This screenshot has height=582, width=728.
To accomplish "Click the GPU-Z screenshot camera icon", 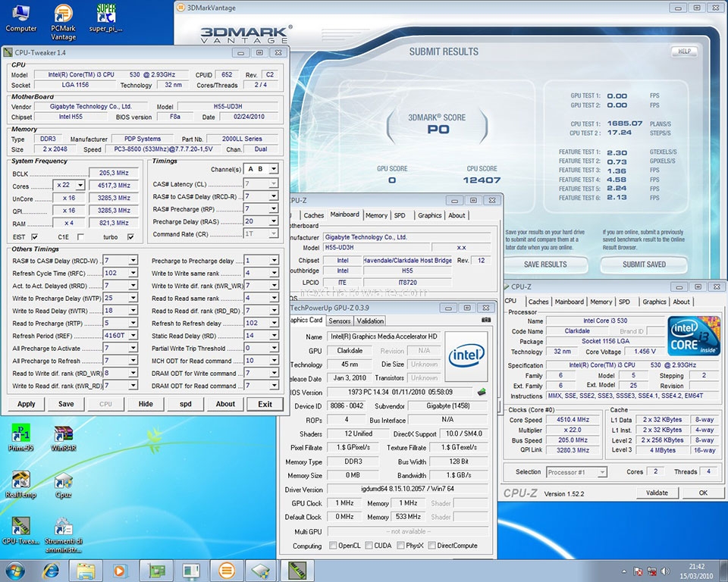I will click(x=485, y=320).
